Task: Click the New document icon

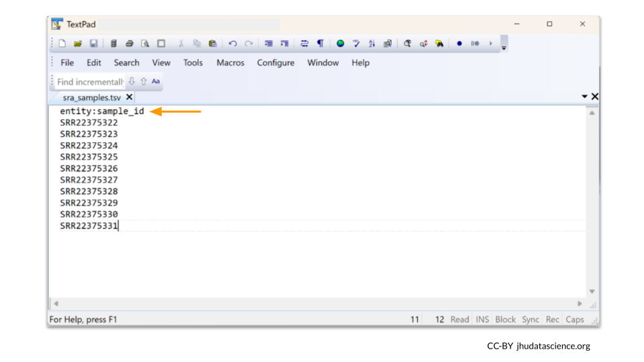Action: pos(62,44)
